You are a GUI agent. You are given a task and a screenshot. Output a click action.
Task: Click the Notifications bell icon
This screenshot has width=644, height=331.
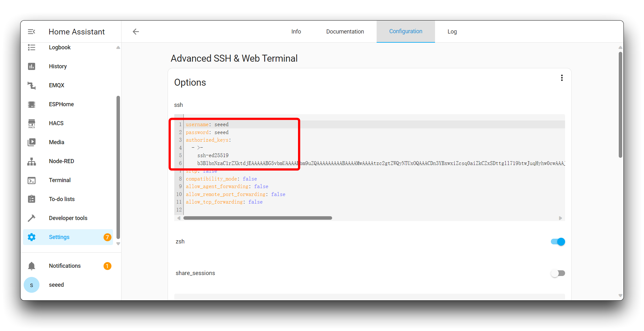pos(32,266)
